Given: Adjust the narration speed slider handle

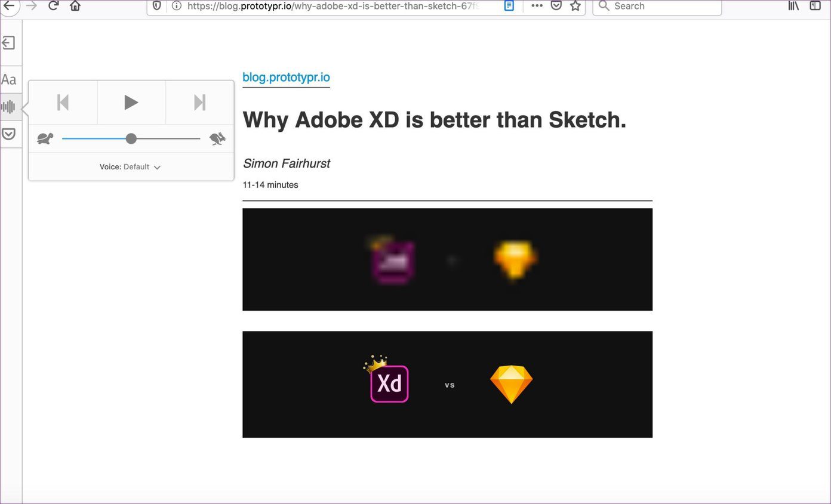Looking at the screenshot, I should 131,138.
